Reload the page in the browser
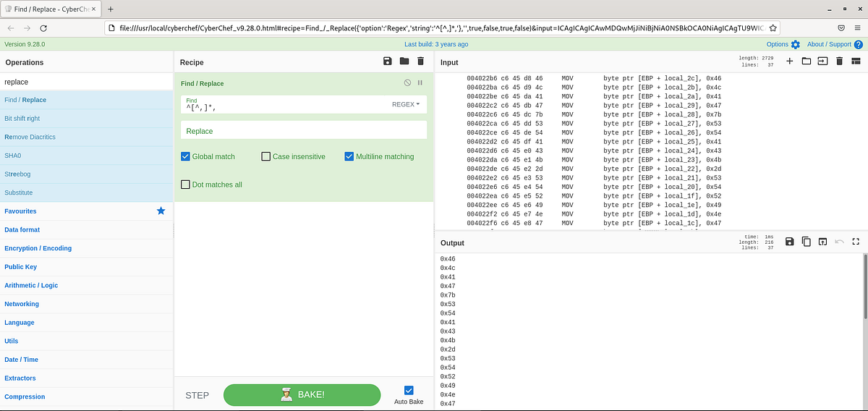Screen dimensions: 868x411 (x=43, y=27)
